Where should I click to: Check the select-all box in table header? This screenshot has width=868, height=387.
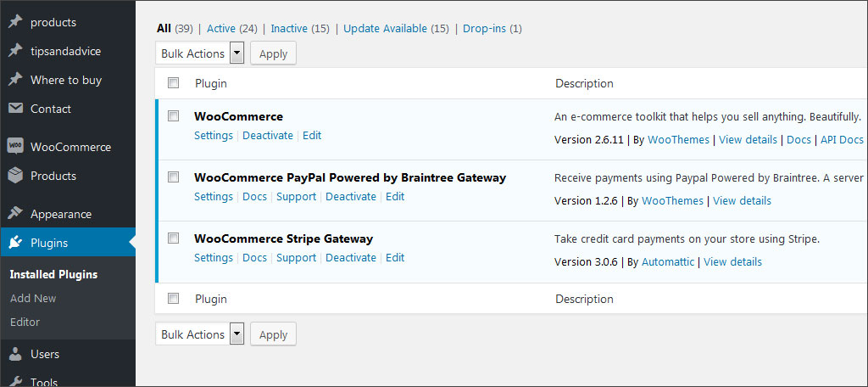point(174,83)
